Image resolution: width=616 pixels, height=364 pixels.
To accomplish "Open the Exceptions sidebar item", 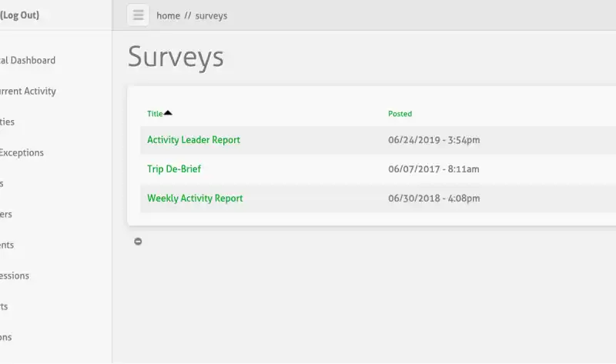I will 22,152.
